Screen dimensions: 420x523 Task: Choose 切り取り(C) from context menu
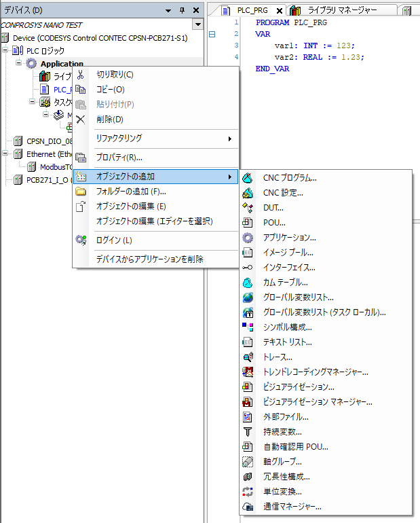[115, 75]
